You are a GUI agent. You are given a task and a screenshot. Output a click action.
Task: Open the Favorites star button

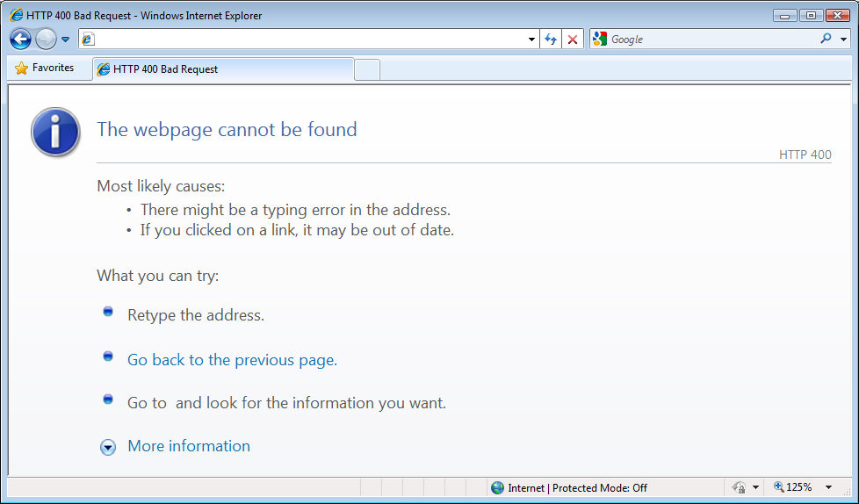coord(45,68)
